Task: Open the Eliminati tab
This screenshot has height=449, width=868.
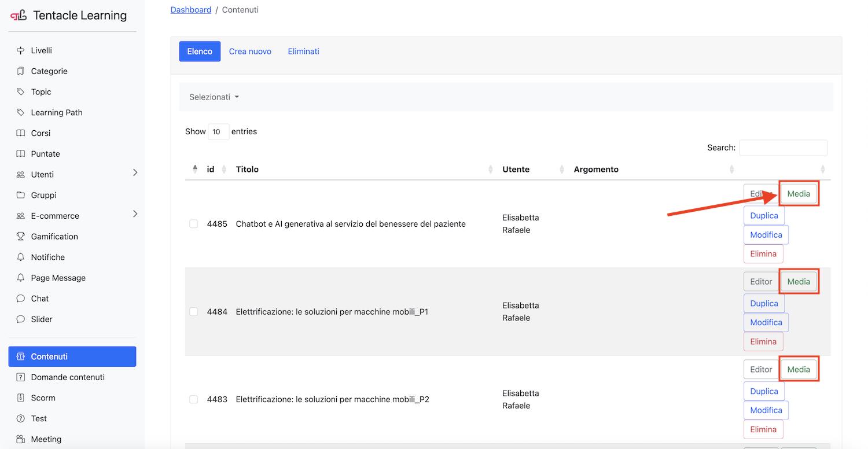Action: (303, 51)
